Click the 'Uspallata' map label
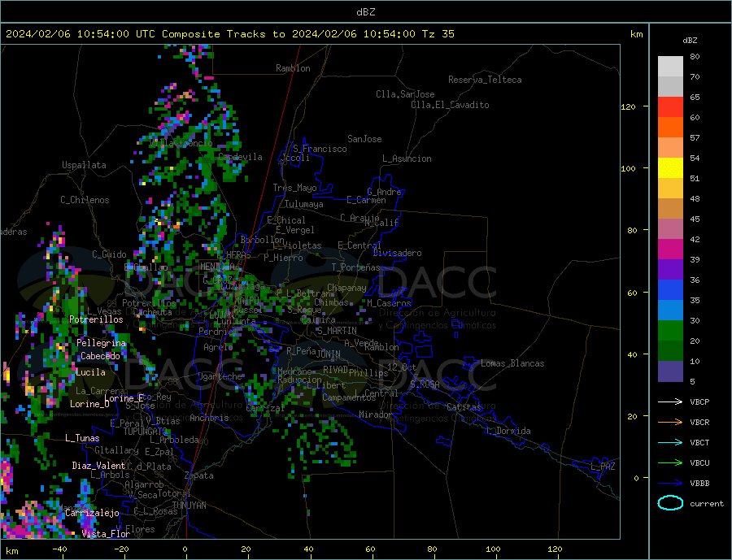This screenshot has height=560, width=732. pyautogui.click(x=84, y=165)
